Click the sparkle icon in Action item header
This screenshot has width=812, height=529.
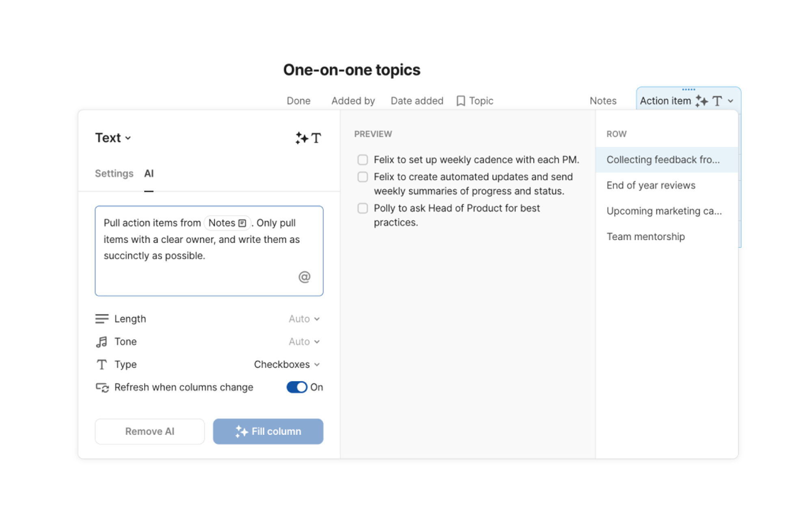pos(702,101)
